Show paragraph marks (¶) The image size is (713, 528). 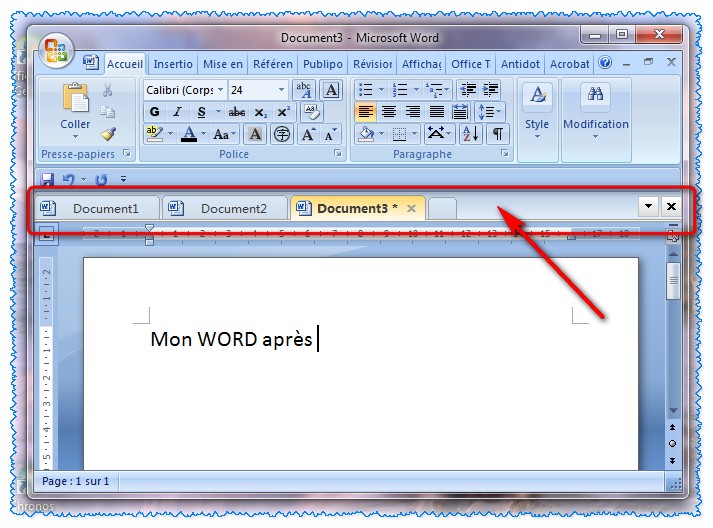click(497, 134)
